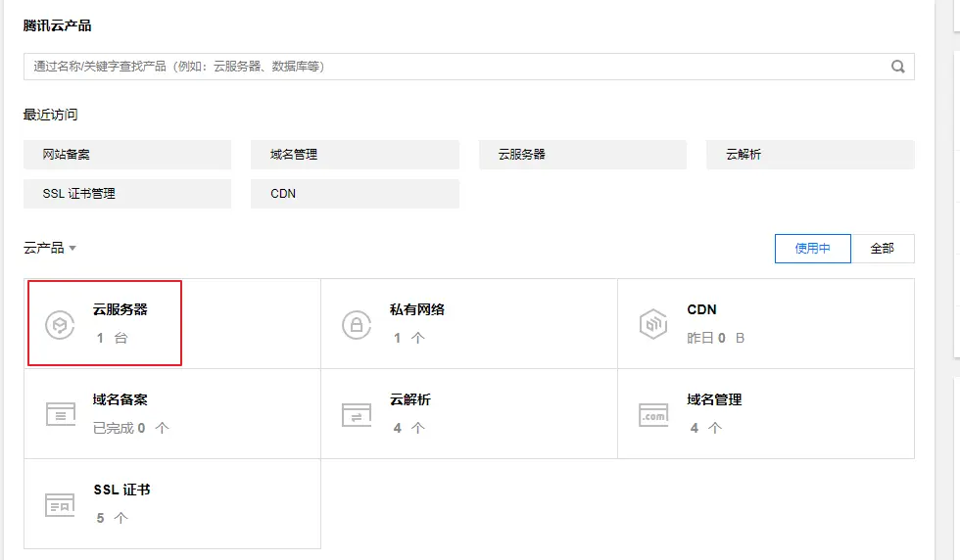Screen dimensions: 960x560
Task: Select the 域名备案 card title
Action: (x=120, y=399)
